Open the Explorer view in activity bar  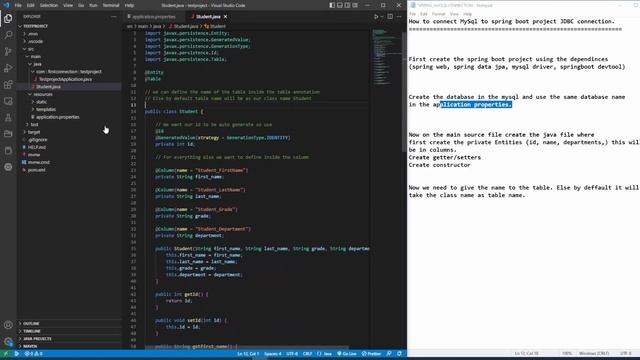[8, 18]
